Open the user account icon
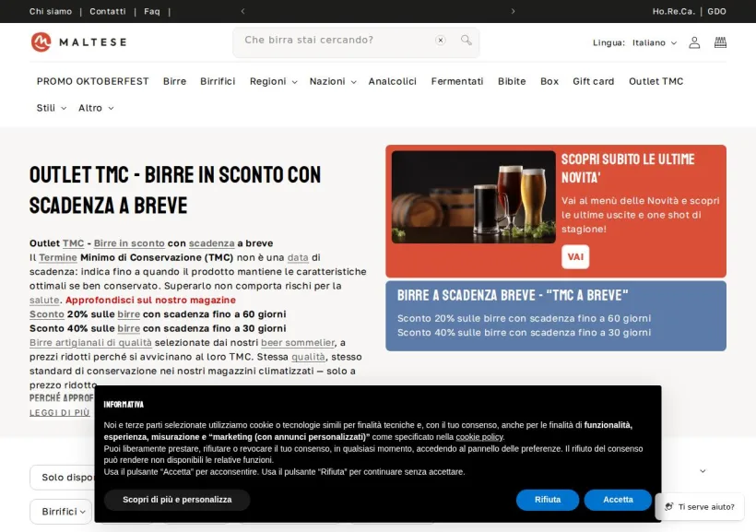The image size is (756, 532). click(x=694, y=42)
